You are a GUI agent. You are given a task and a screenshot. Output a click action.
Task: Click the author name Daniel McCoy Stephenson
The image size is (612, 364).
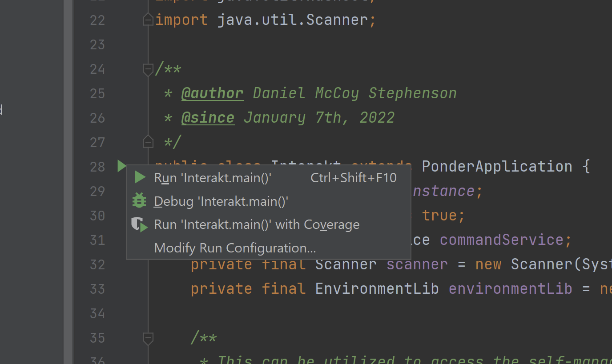click(x=354, y=93)
